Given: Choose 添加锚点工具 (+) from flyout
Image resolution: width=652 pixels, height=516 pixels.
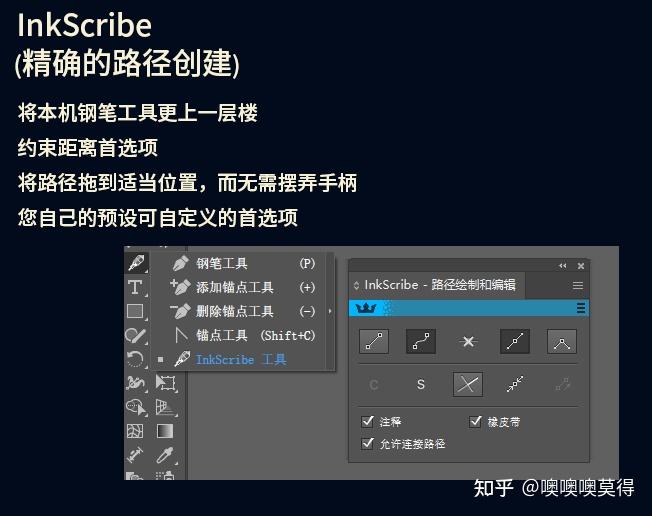Looking at the screenshot, I should (243, 287).
